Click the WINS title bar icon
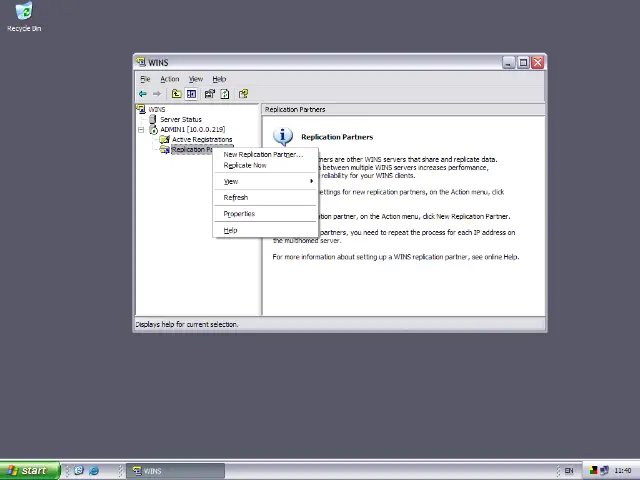The height and width of the screenshot is (480, 640). coord(141,62)
